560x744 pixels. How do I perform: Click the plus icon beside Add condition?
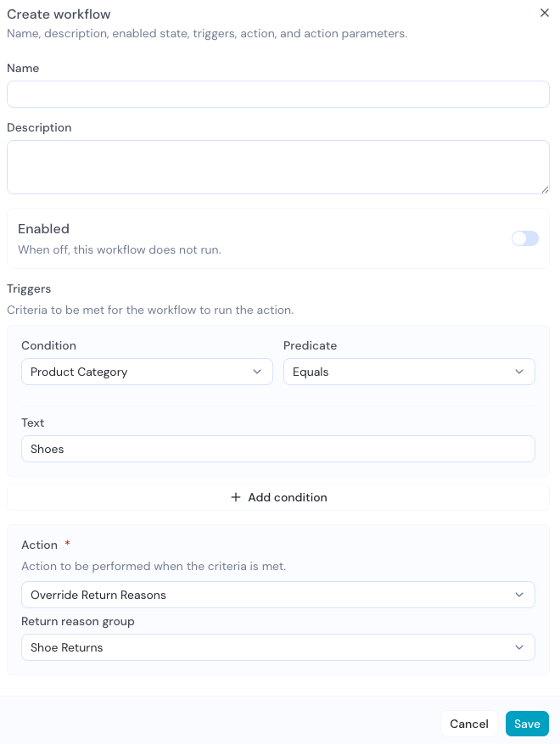click(x=235, y=497)
